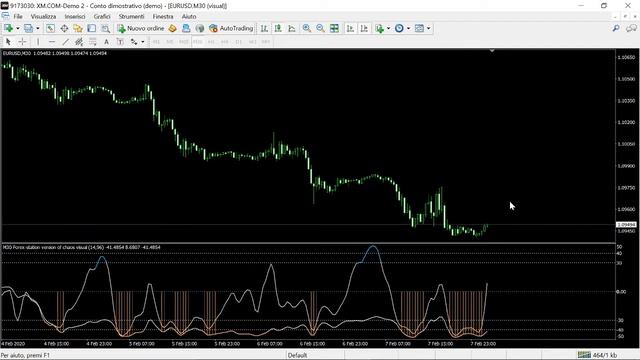Open the File menu
640x360 pixels.
coord(18,16)
